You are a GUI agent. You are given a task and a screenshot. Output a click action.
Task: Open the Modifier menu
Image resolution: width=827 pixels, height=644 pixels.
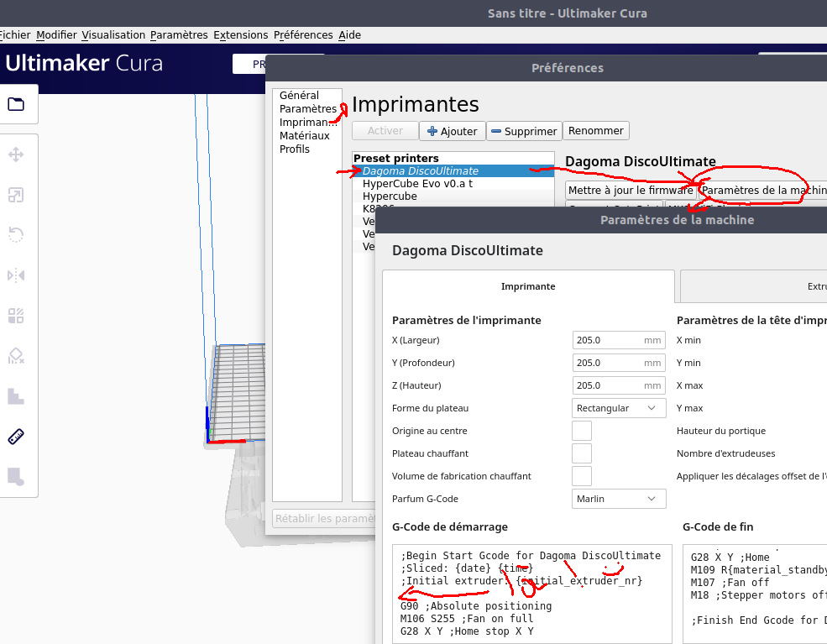click(x=56, y=34)
